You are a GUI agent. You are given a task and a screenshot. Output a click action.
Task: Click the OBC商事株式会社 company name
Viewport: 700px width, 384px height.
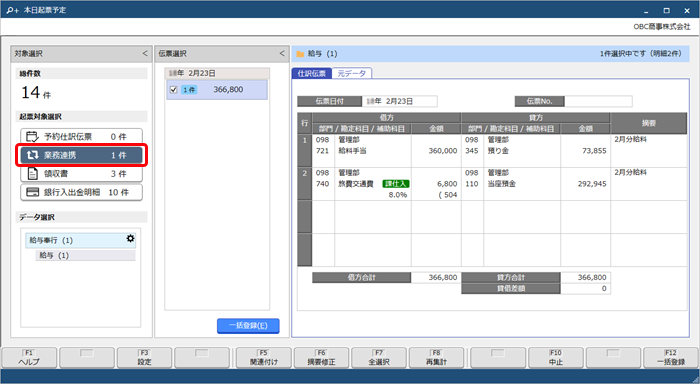[x=662, y=27]
